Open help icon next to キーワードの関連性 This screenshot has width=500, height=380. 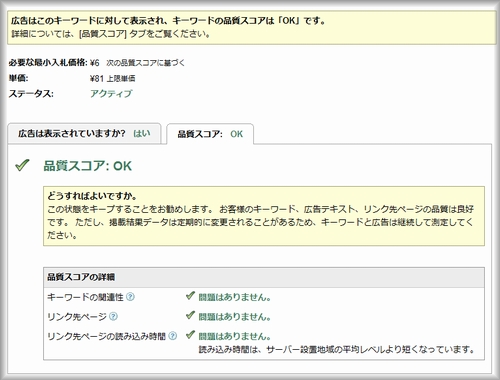pyautogui.click(x=130, y=297)
